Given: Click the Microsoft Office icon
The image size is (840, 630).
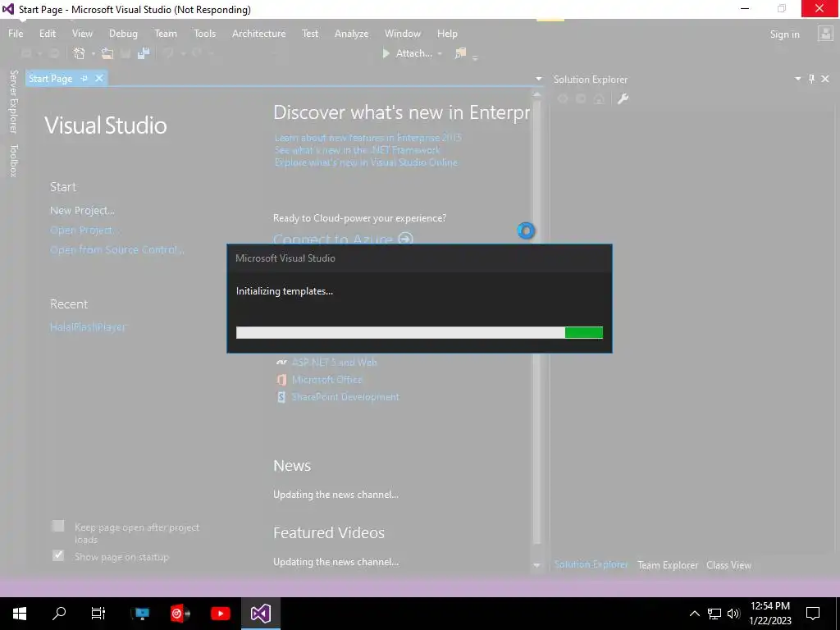Looking at the screenshot, I should pyautogui.click(x=281, y=380).
